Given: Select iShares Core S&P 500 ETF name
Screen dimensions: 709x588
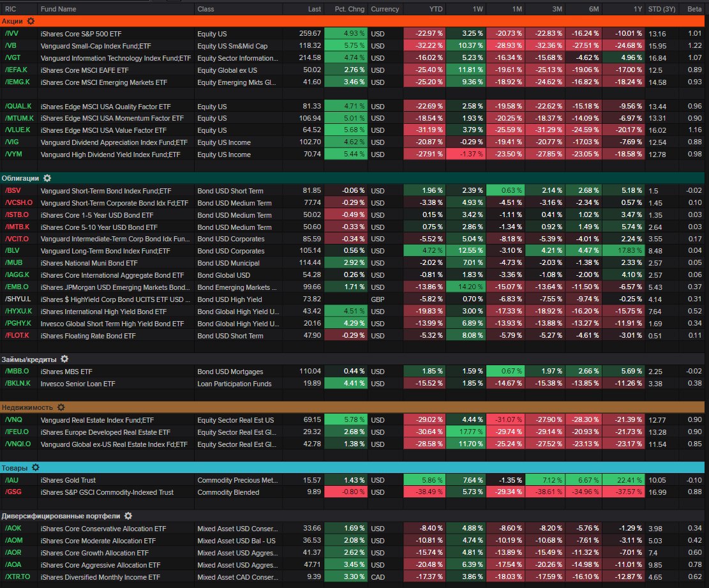Looking at the screenshot, I should click(x=81, y=33).
